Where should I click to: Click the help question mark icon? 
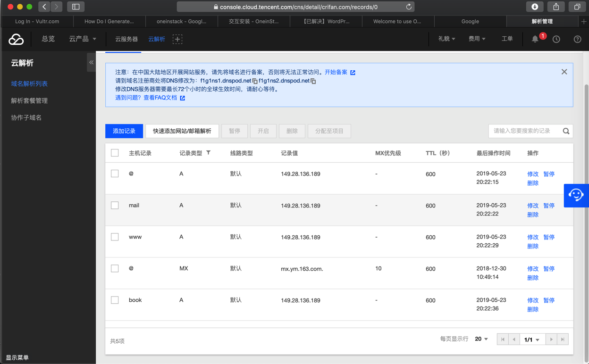(x=577, y=39)
